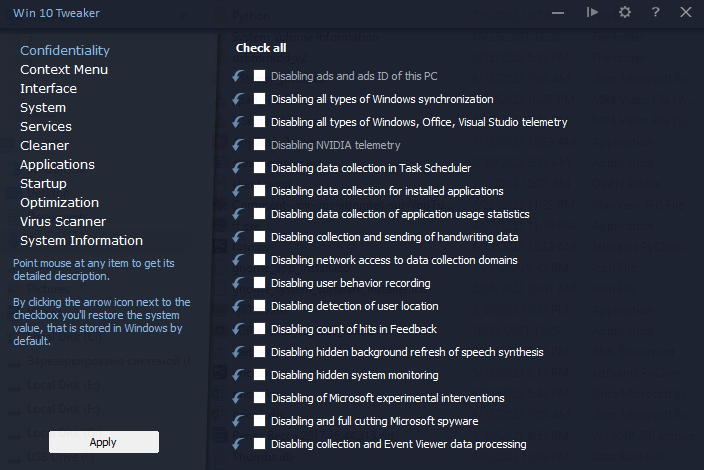Restore default for ads ID setting arrow
The width and height of the screenshot is (704, 470).
(x=237, y=76)
